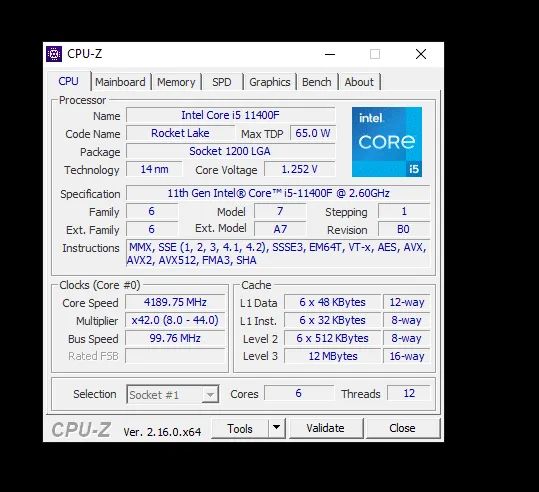Switch to the Mainboard tab
The width and height of the screenshot is (539, 492).
tap(120, 82)
